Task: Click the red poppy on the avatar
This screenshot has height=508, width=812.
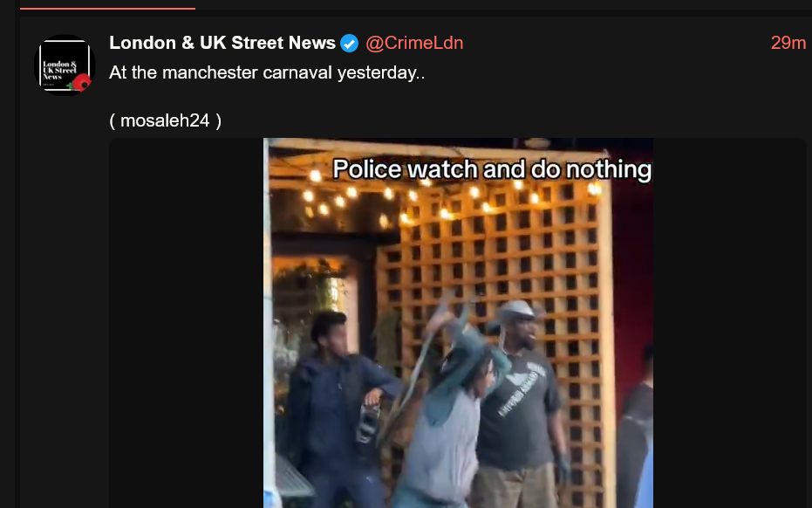Action: 81,82
